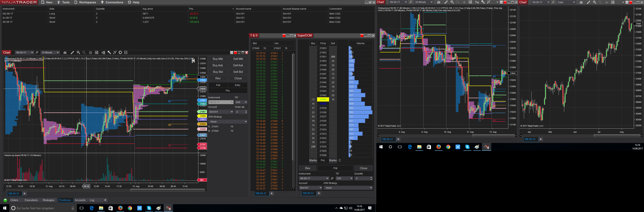
Task: Expand Chart Trader Account Sim101 dropdown
Action: click(221, 112)
